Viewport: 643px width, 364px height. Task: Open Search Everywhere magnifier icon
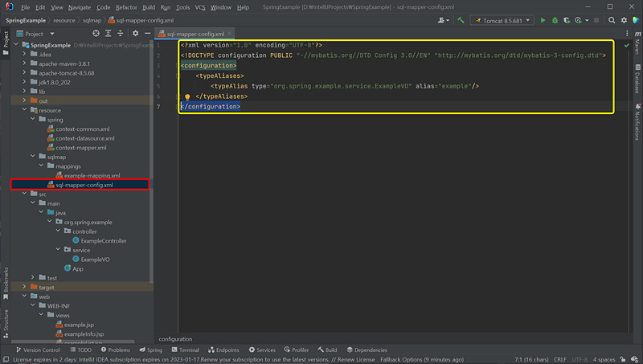coord(612,20)
